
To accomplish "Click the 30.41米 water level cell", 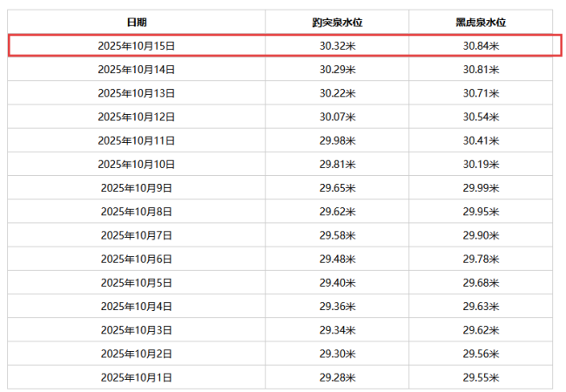I will pos(480,140).
